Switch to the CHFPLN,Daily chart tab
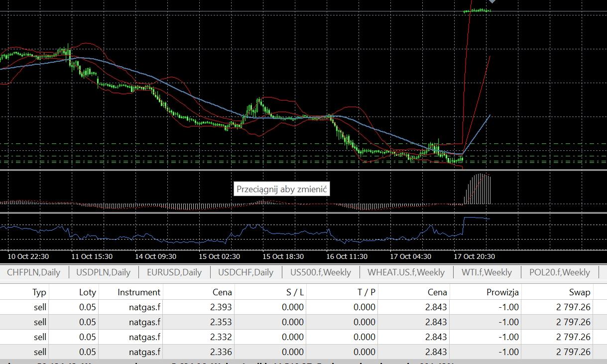Image resolution: width=607 pixels, height=364 pixels. click(33, 272)
